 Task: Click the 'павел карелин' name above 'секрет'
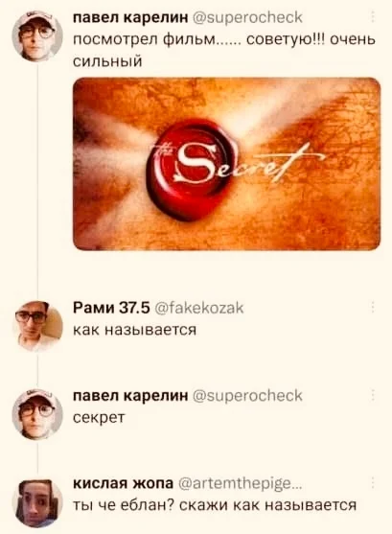[130, 395]
